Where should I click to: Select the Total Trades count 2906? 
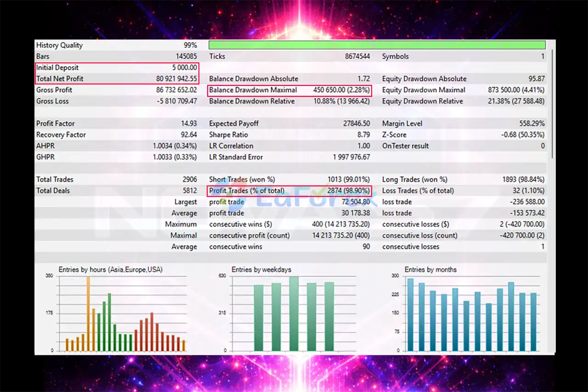coord(189,179)
